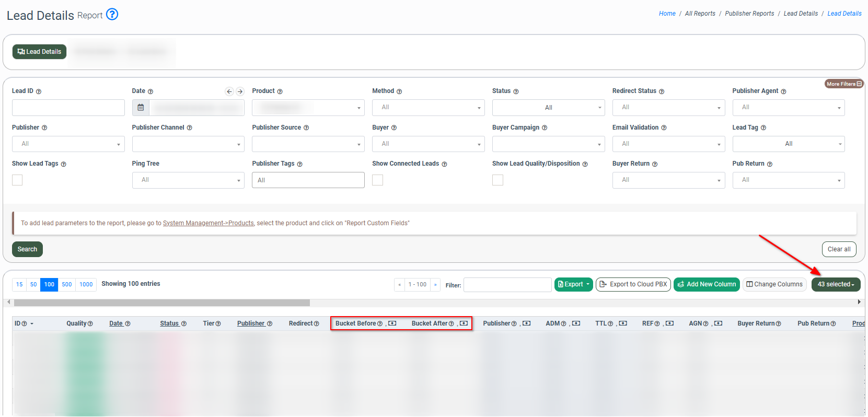This screenshot has width=868, height=417.
Task: Click the blue help icon beside Lead Details Report
Action: coord(112,14)
